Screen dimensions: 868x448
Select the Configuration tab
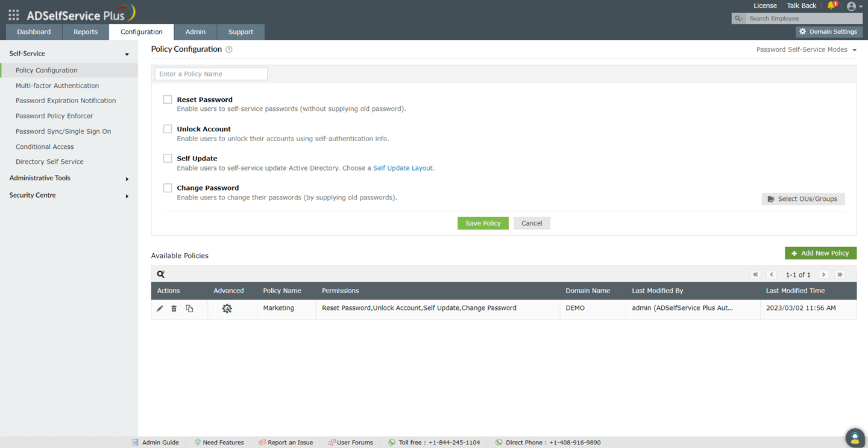141,32
